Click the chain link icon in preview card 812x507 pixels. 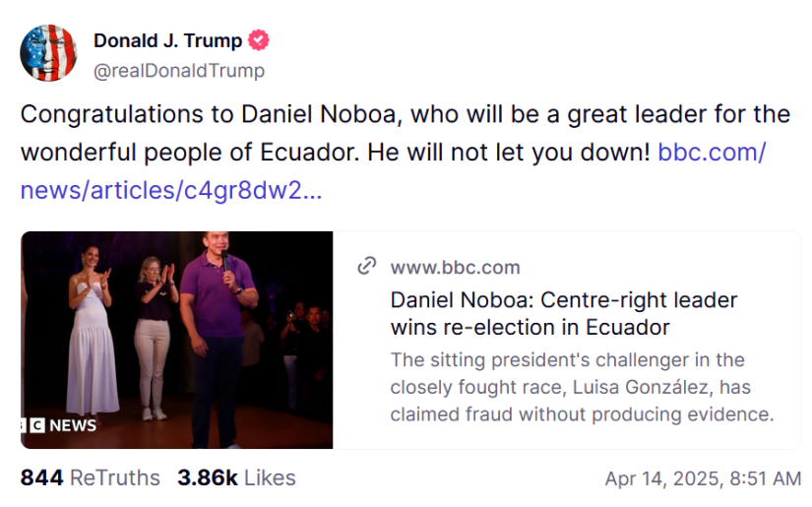click(367, 266)
